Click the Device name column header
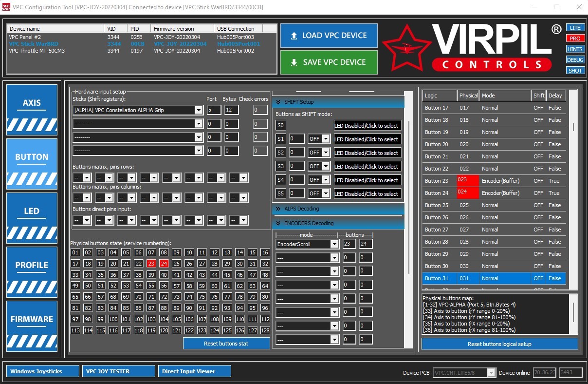This screenshot has width=588, height=384. [x=56, y=29]
